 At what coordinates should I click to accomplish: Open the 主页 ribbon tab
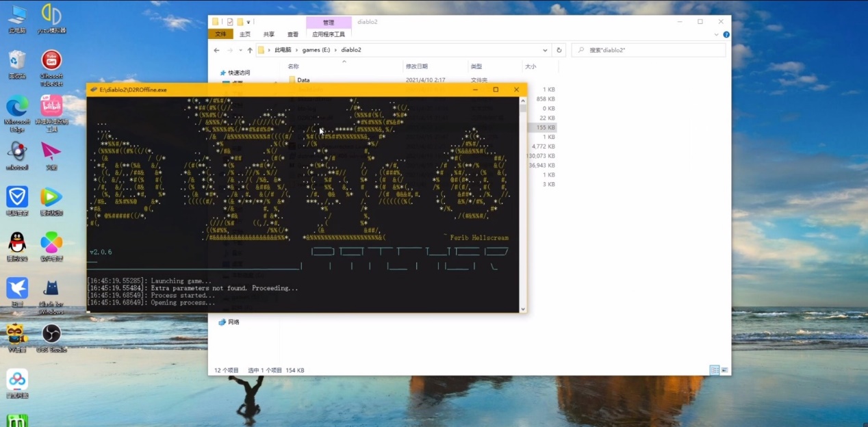[245, 34]
